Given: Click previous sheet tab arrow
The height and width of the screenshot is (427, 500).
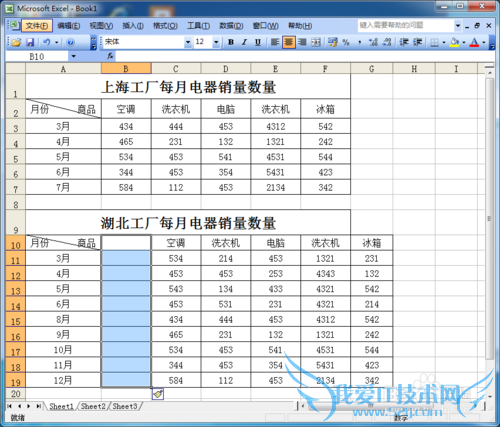Looking at the screenshot, I should (x=19, y=406).
